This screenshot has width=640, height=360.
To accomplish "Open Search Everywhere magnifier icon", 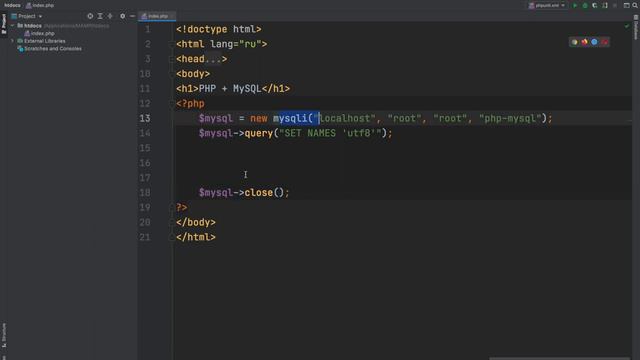I will click(x=635, y=5).
